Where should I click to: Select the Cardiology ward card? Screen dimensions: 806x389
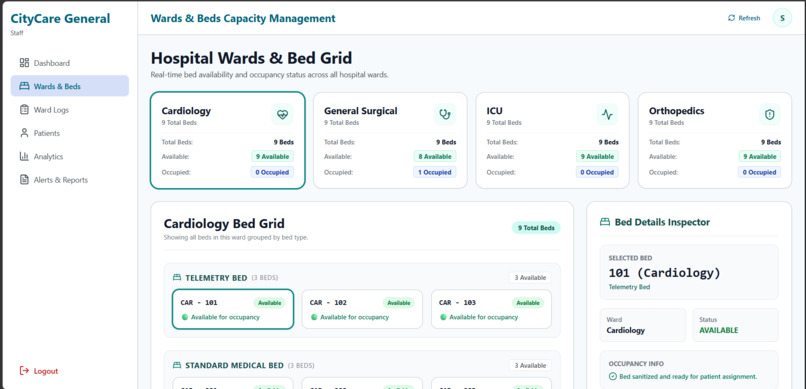point(228,140)
